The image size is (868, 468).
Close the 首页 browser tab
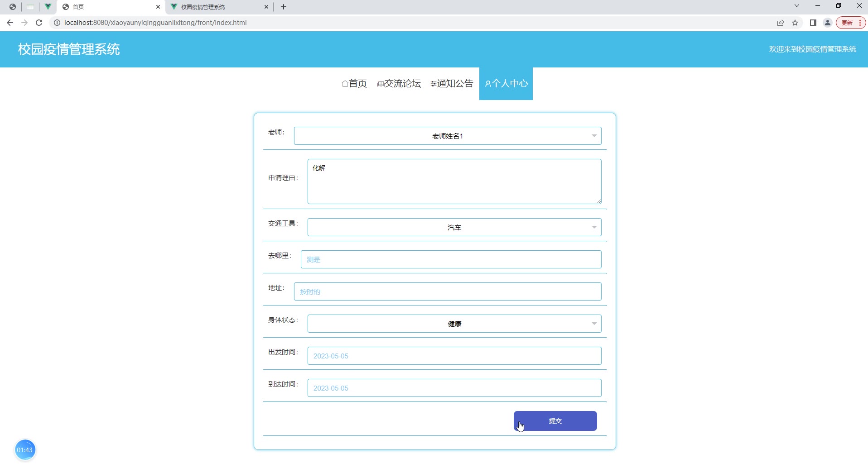point(158,7)
